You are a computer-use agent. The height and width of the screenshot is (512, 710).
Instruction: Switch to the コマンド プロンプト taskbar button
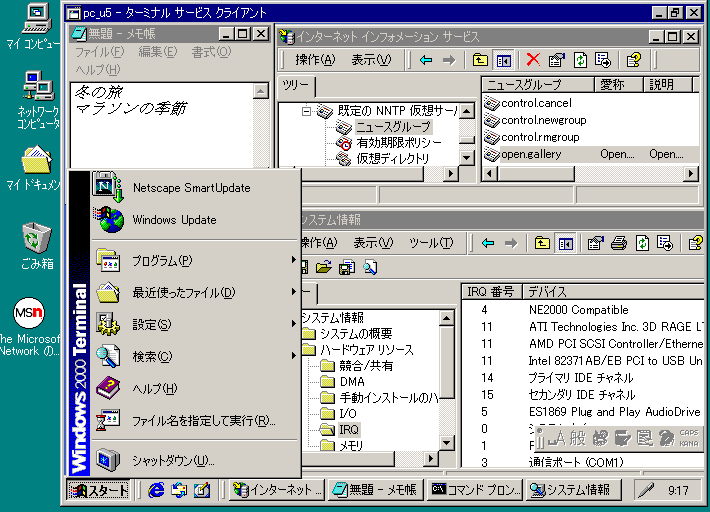click(x=475, y=490)
